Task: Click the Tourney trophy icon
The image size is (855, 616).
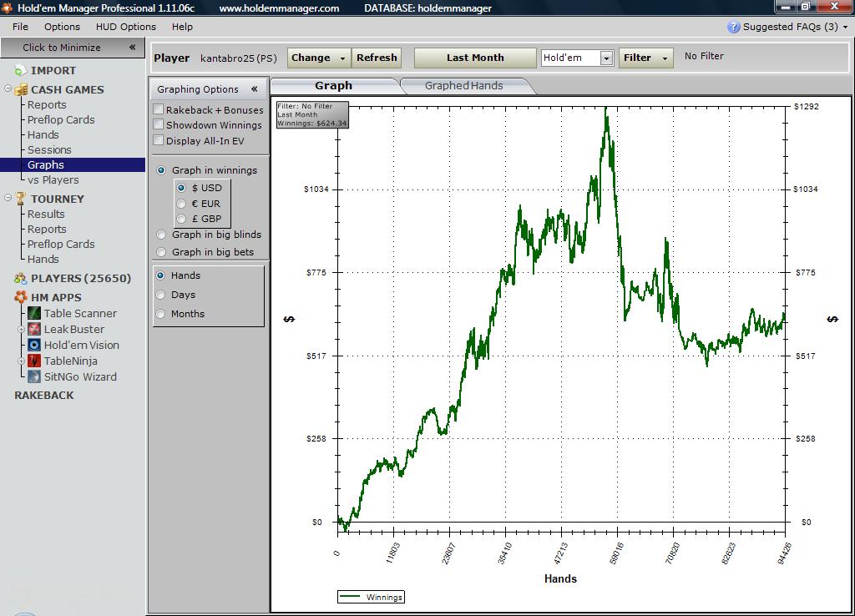Action: [21, 199]
